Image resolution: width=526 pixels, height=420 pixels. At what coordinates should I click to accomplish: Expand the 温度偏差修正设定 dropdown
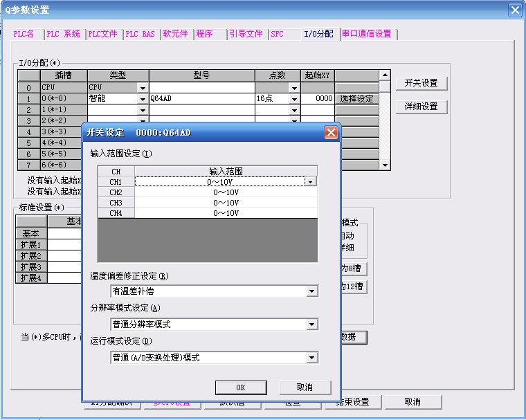point(312,291)
